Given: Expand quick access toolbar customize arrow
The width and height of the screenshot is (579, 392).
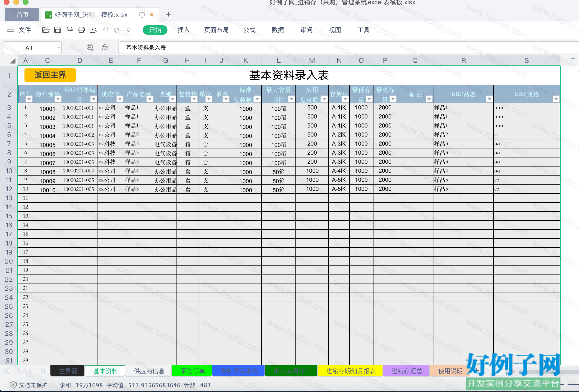Looking at the screenshot, I should [x=129, y=30].
